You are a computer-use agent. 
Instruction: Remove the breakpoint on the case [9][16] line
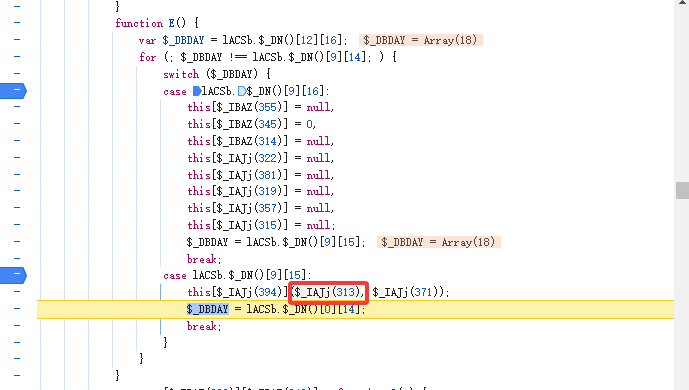pos(13,90)
